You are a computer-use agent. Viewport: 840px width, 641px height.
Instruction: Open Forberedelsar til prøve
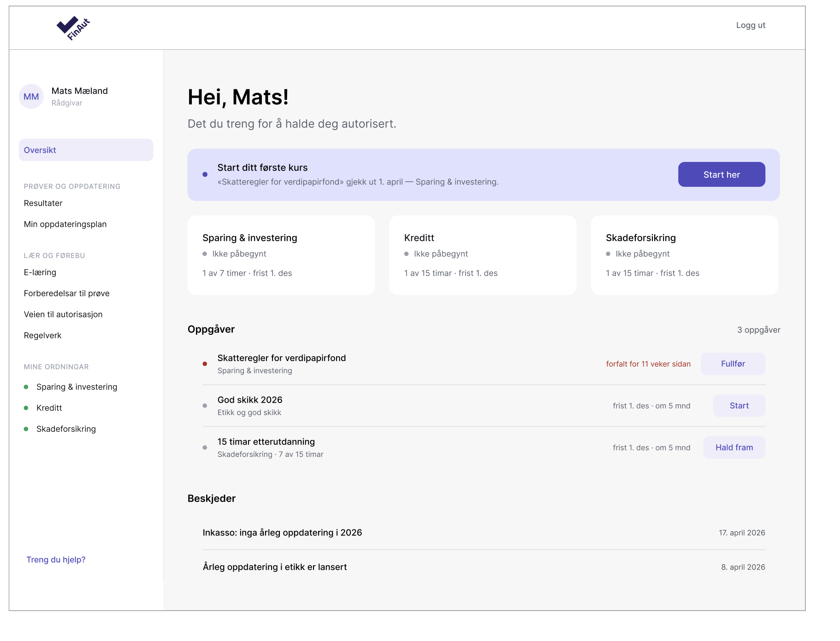(67, 293)
